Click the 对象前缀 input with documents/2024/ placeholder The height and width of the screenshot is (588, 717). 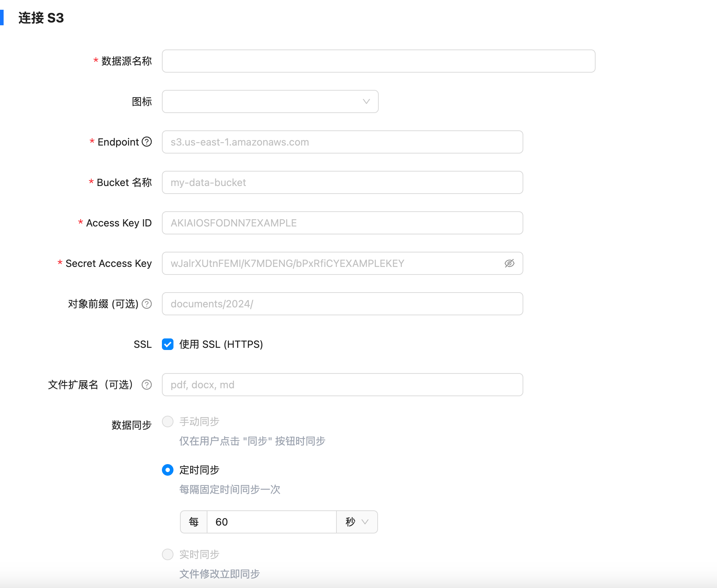pos(342,304)
